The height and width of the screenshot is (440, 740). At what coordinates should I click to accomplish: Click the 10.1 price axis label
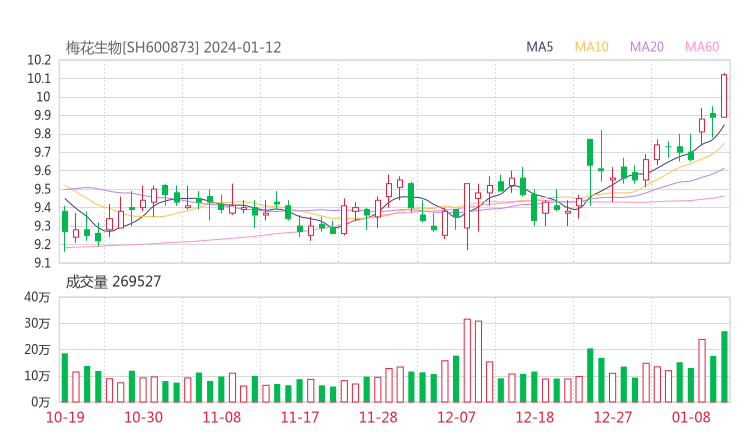point(39,78)
